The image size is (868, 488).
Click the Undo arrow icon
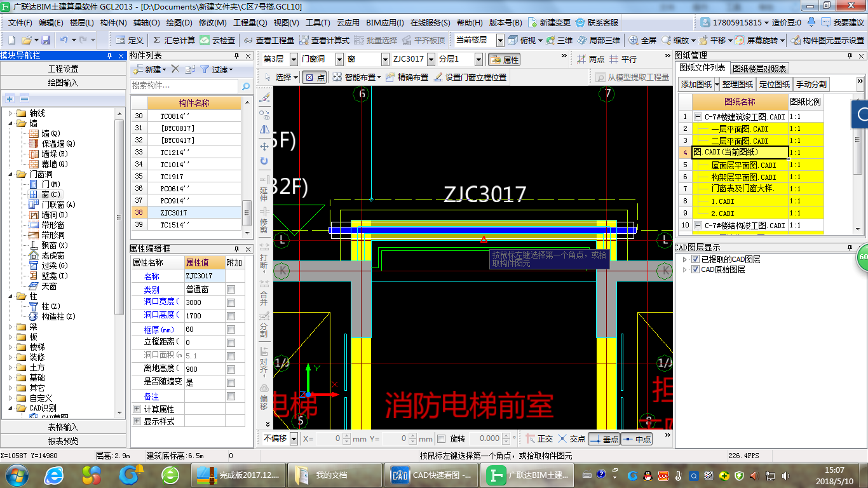click(x=65, y=40)
